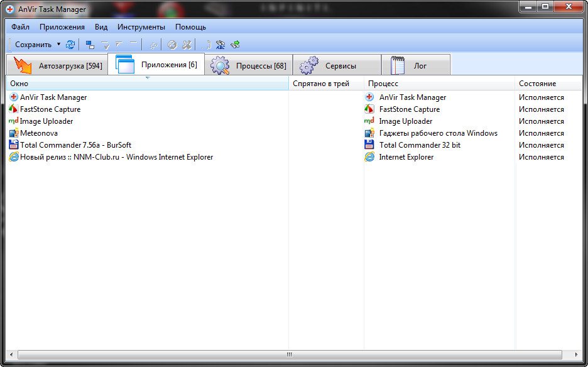Select Total Commander 7.56a - BurSoft row

coord(294,145)
